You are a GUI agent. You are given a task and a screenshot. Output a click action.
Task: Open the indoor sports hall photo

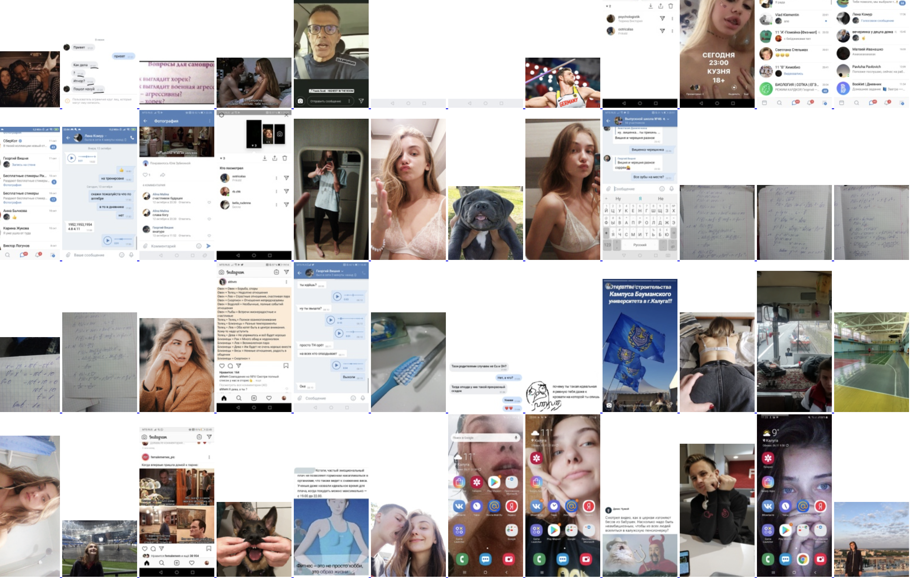[871, 362]
